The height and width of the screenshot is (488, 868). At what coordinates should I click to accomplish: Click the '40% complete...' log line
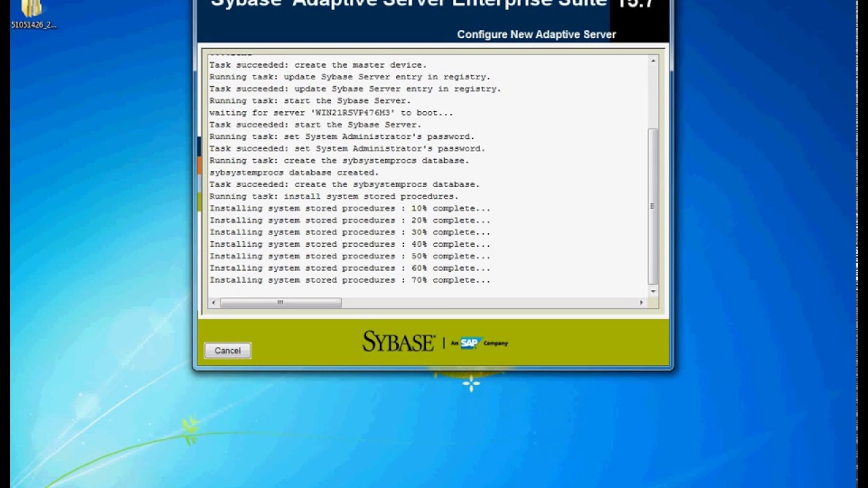(x=350, y=245)
